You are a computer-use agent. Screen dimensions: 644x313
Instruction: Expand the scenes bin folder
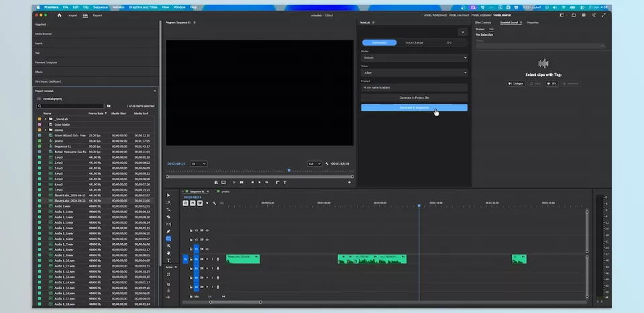(45, 130)
